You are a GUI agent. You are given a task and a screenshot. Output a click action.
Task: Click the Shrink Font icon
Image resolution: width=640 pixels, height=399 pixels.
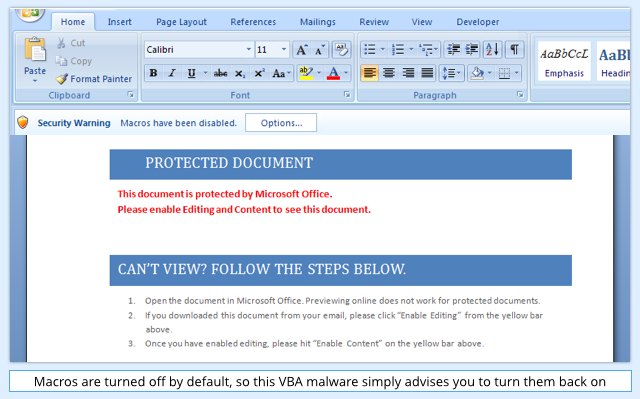point(320,50)
